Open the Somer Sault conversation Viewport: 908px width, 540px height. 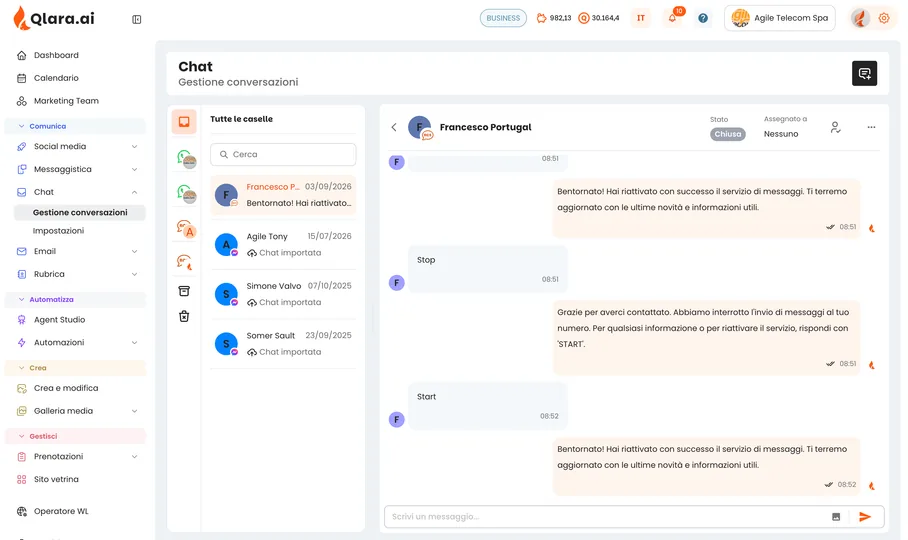tap(283, 344)
